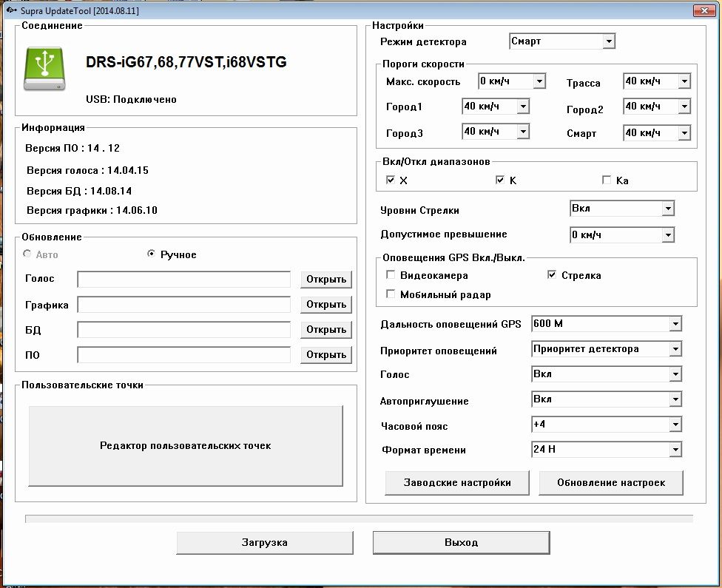722x588 pixels.
Task: Close the Supra UpdateTool window
Action: point(704,10)
